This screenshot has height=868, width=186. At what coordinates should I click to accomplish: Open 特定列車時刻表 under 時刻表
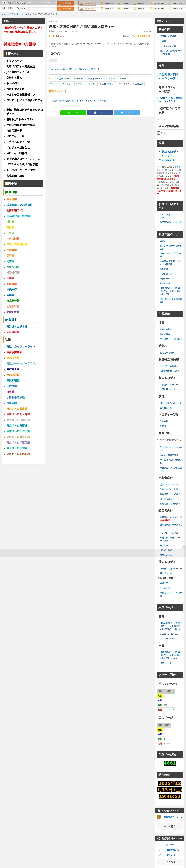coord(167,352)
